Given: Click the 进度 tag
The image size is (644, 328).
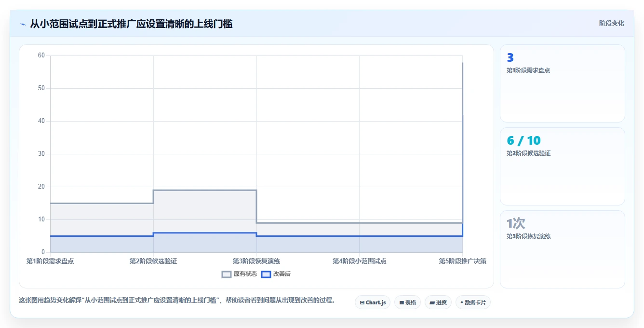Looking at the screenshot, I should pos(438,302).
